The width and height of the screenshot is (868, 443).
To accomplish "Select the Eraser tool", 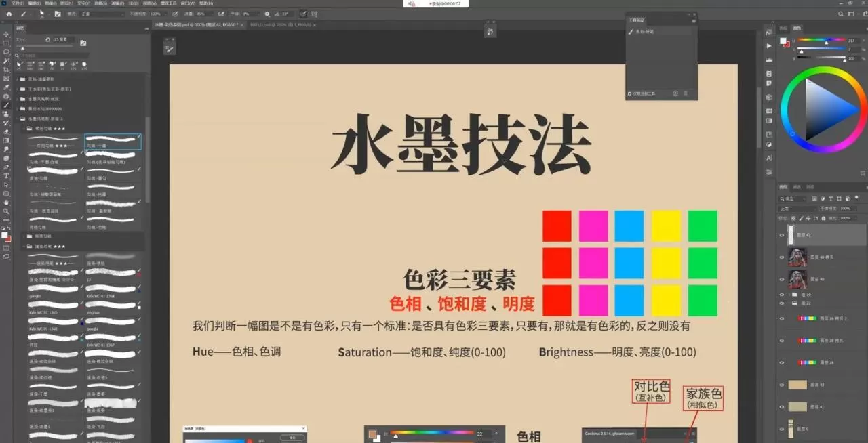I will 7,131.
